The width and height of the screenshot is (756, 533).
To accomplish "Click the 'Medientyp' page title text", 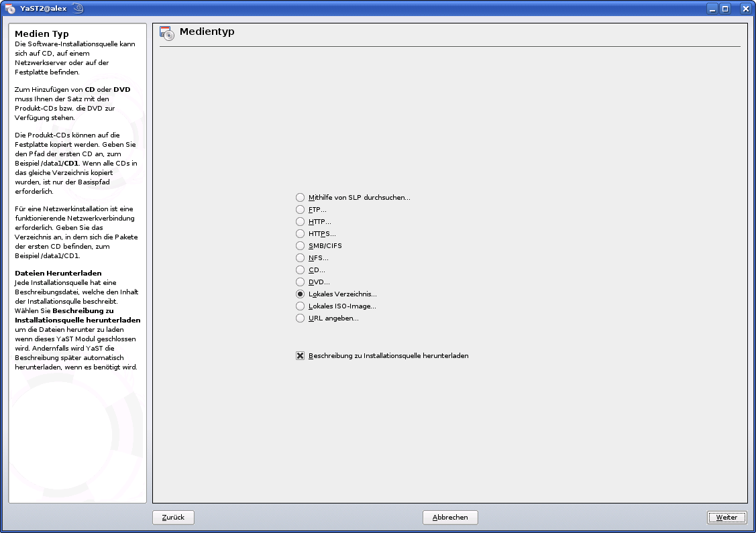I will [207, 32].
